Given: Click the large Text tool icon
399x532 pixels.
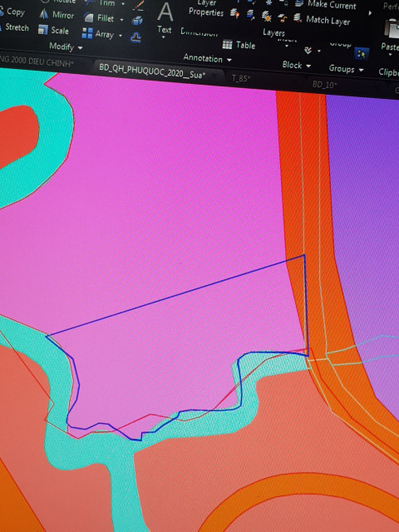Looking at the screenshot, I should point(165,12).
